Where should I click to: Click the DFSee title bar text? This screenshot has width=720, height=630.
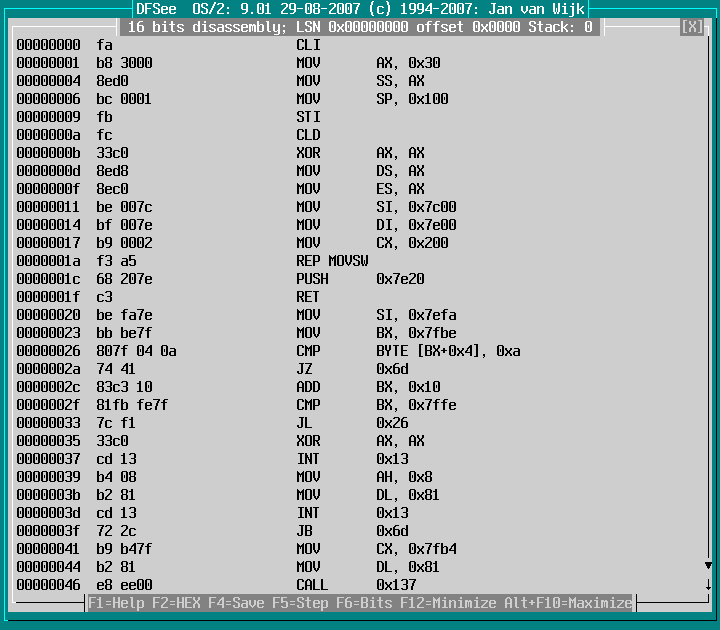click(360, 9)
